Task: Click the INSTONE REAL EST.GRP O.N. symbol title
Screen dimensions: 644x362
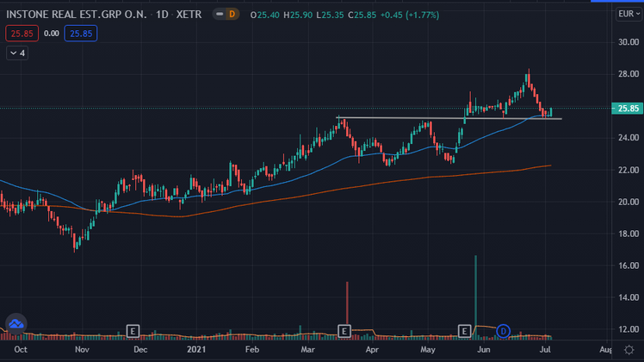Action: click(77, 15)
